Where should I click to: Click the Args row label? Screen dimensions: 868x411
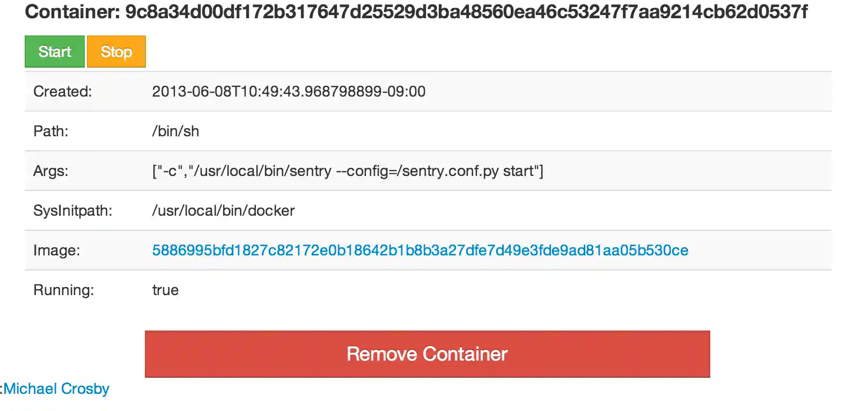(x=52, y=171)
